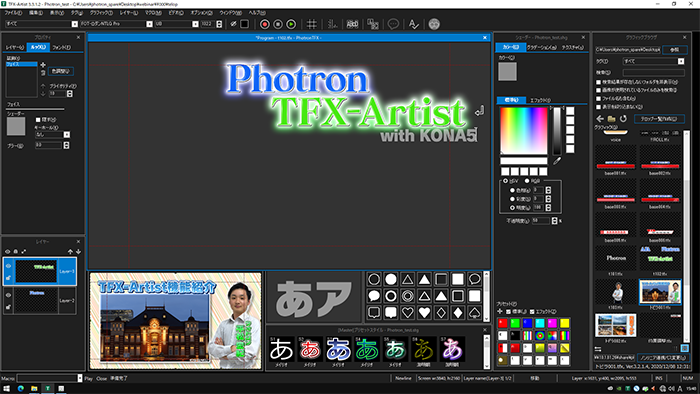Image resolution: width=700 pixels, height=394 pixels.
Task: Go back in graphic browser
Action: click(x=600, y=119)
